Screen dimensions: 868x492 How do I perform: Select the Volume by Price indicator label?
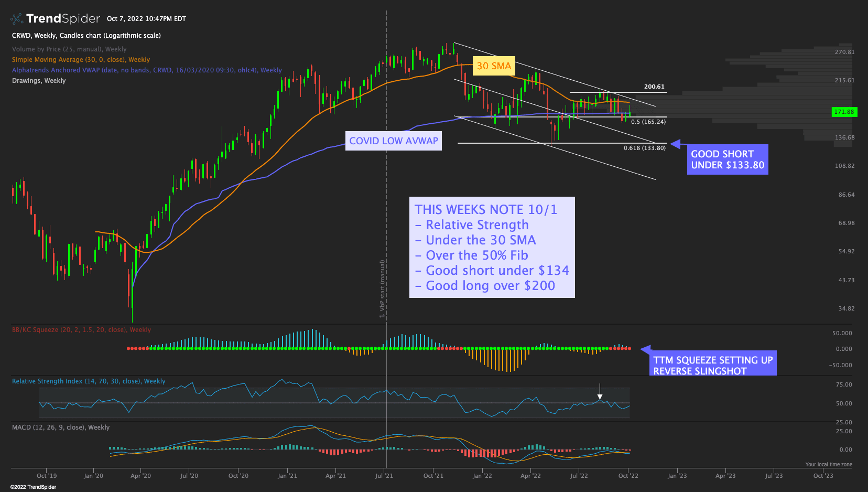tap(69, 49)
